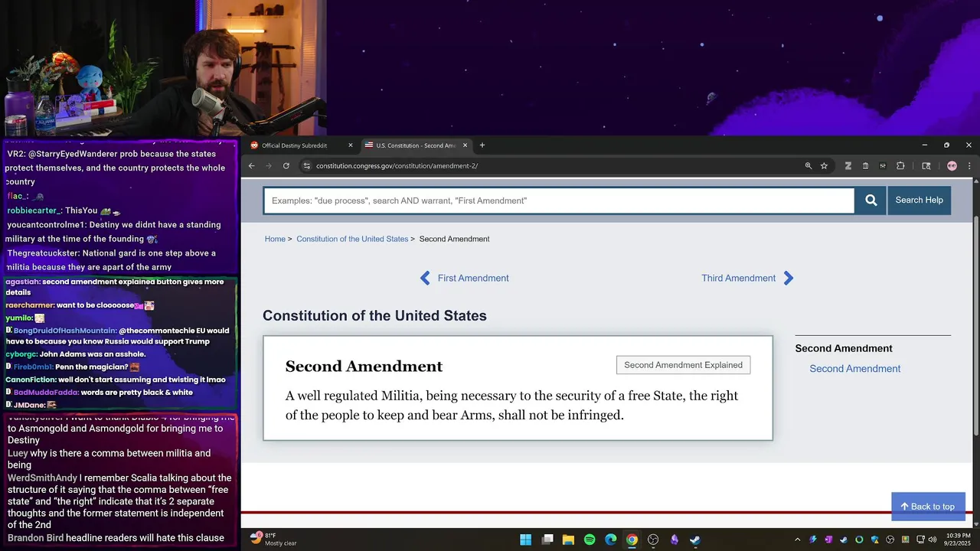
Task: Click the blue magnifier search button
Action: (x=871, y=201)
